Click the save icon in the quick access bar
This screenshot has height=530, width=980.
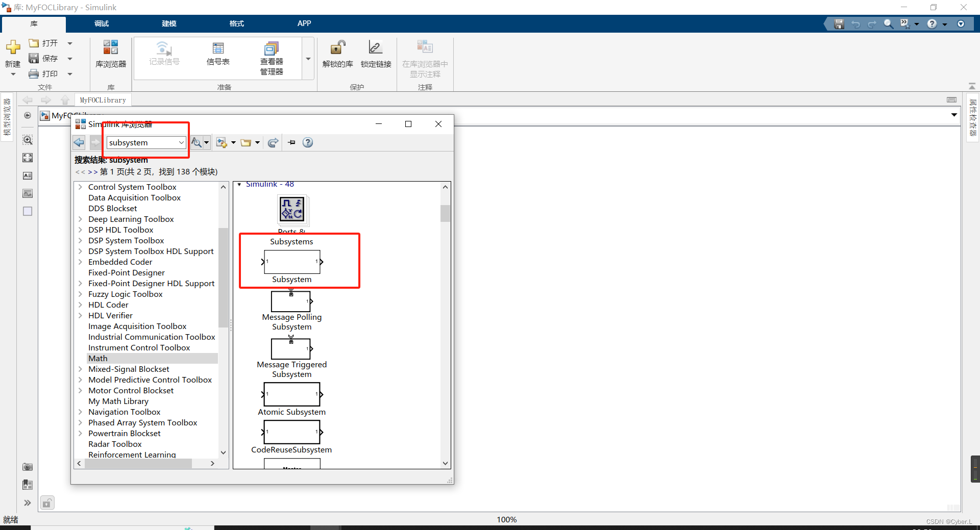839,24
